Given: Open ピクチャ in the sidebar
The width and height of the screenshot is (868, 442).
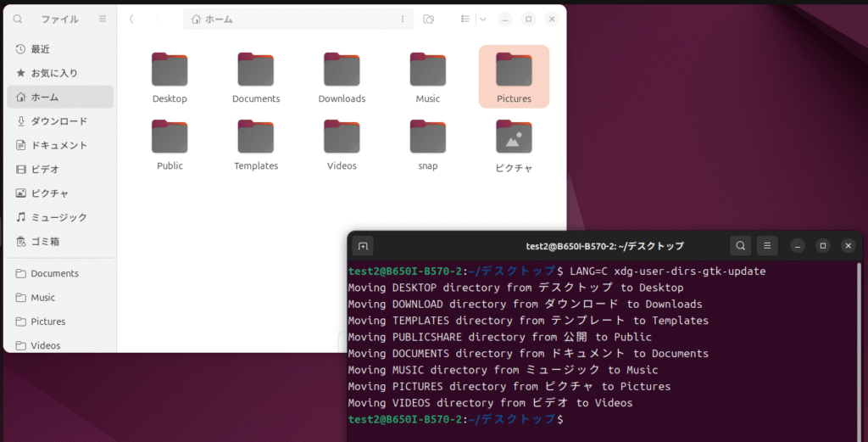Looking at the screenshot, I should pyautogui.click(x=60, y=193).
